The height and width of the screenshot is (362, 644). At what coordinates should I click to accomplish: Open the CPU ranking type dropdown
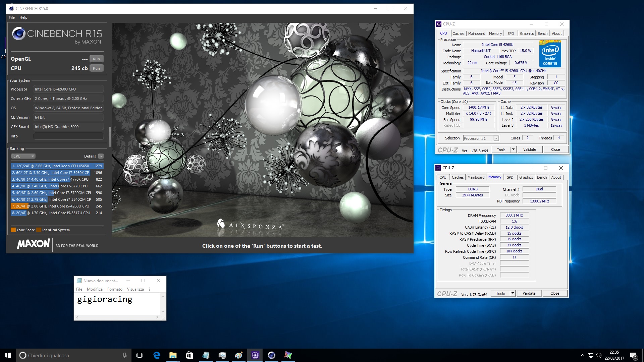[23, 156]
